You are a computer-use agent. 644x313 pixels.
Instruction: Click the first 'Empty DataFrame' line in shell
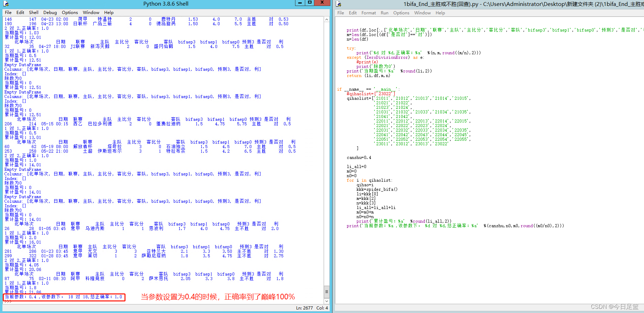[23, 65]
